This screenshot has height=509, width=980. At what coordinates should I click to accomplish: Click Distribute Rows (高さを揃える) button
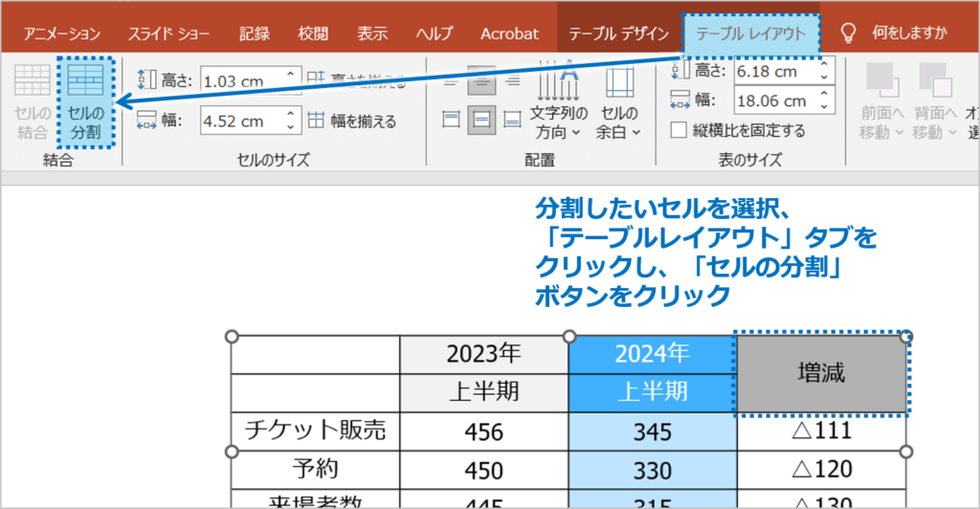pyautogui.click(x=356, y=79)
